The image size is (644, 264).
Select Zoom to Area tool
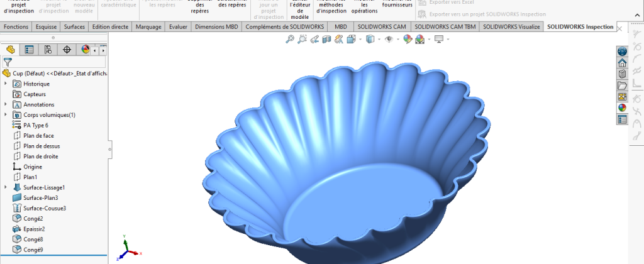[303, 39]
